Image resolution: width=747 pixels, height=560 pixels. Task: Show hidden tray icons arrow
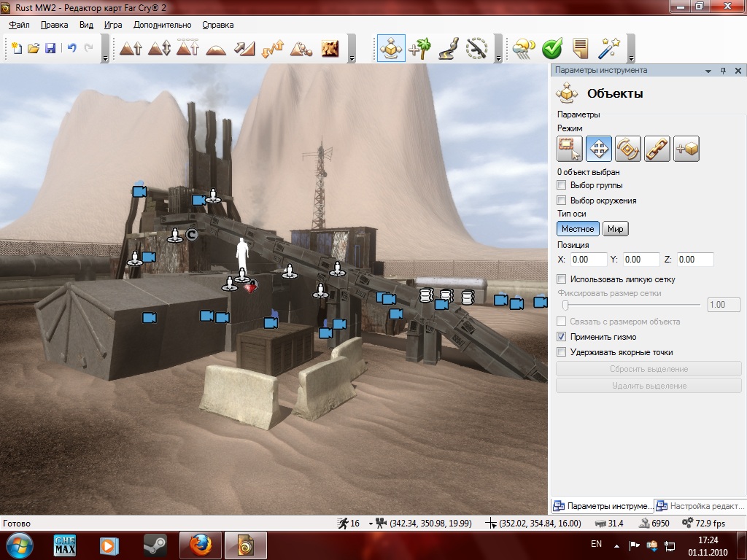point(616,545)
